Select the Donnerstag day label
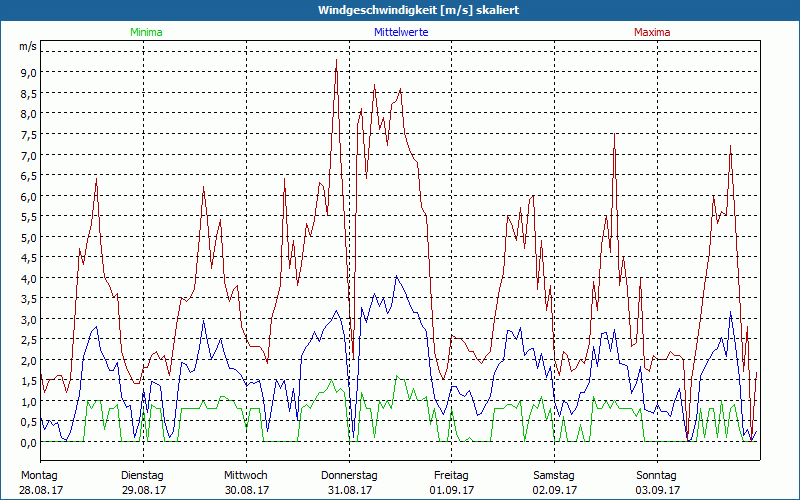The image size is (800, 500). (x=349, y=475)
